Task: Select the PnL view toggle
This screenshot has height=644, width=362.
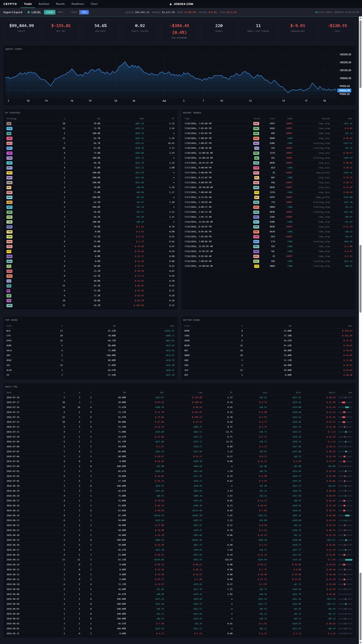Action: tap(84, 12)
